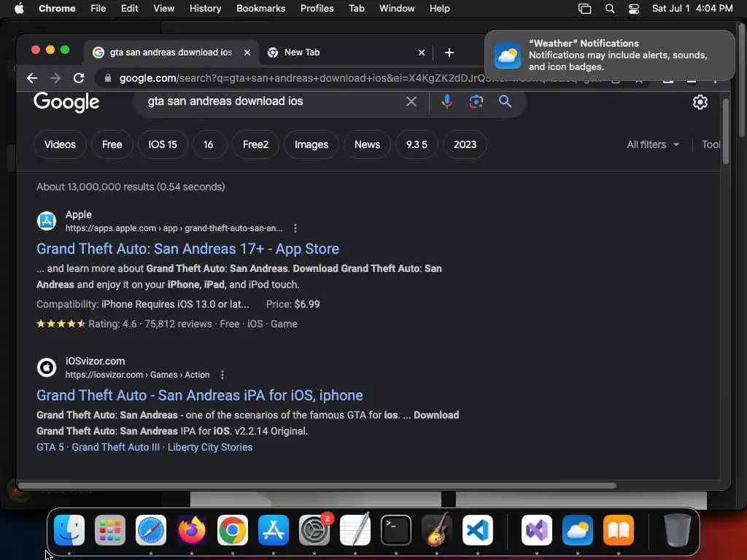Open Weather app from the Dock
The height and width of the screenshot is (560, 747).
(x=578, y=530)
